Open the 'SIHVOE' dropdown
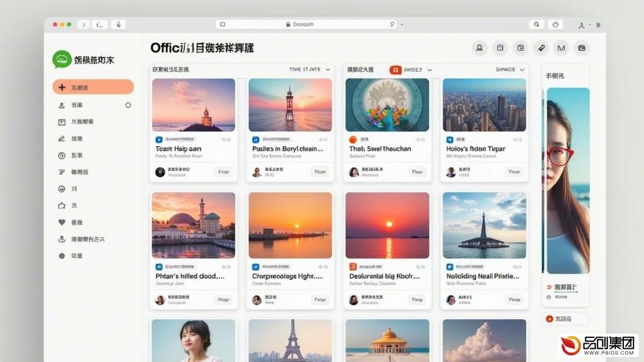644x362 pixels. [x=509, y=70]
